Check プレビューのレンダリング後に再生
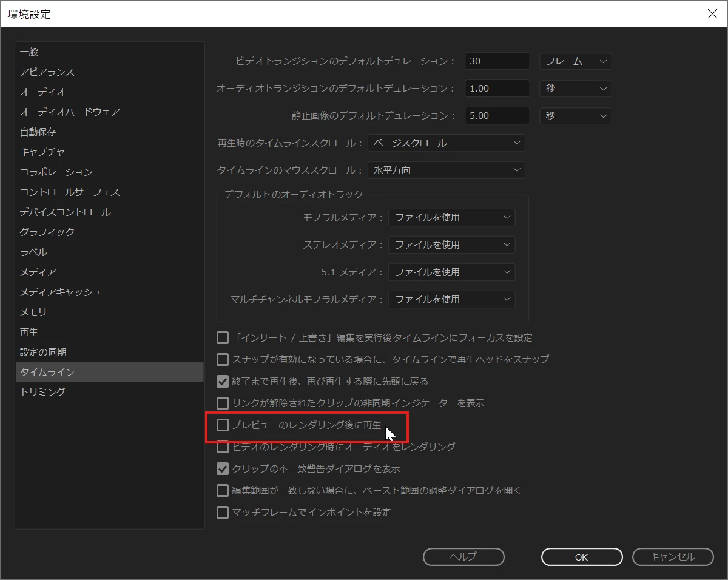 (x=223, y=425)
